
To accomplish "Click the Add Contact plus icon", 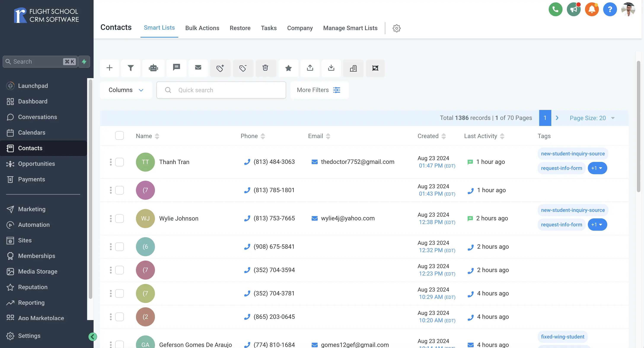I will point(110,68).
